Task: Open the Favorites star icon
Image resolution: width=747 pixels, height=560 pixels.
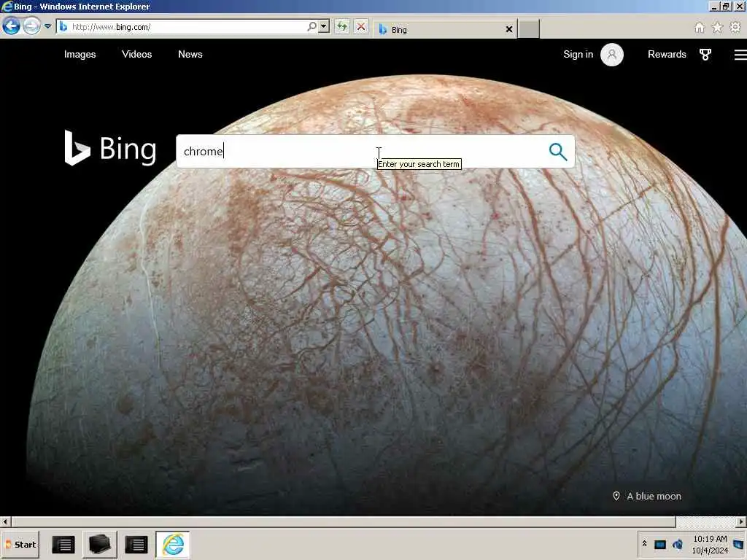Action: [x=717, y=28]
